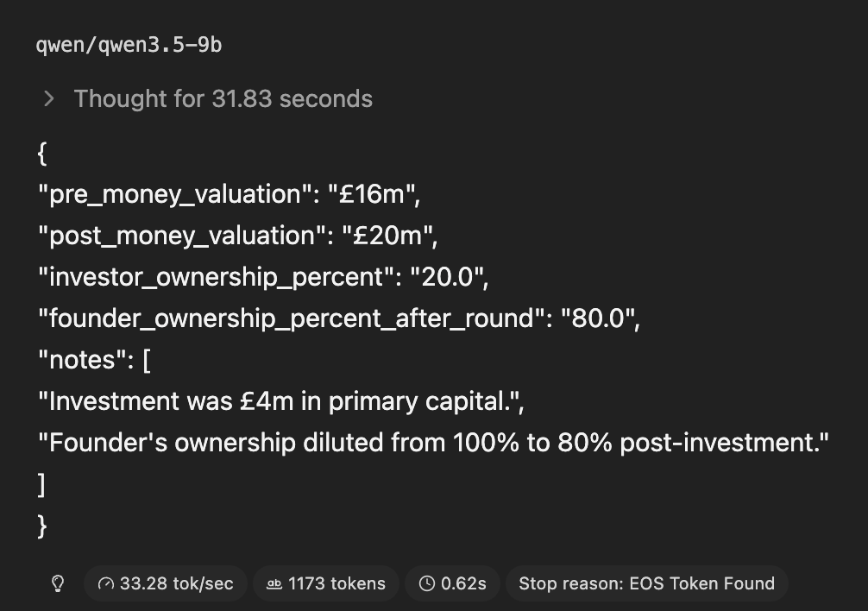Click the "Founder's ownership diluted" note line

[433, 443]
